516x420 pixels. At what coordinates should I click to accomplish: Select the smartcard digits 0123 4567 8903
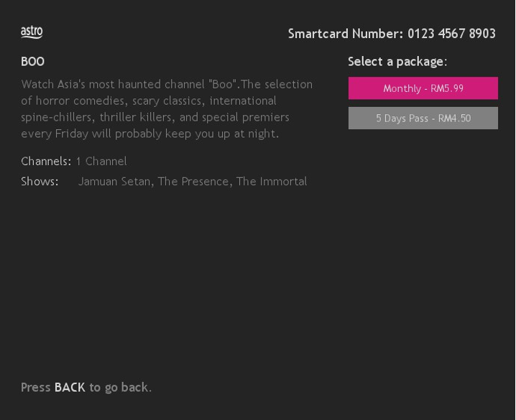click(x=451, y=34)
